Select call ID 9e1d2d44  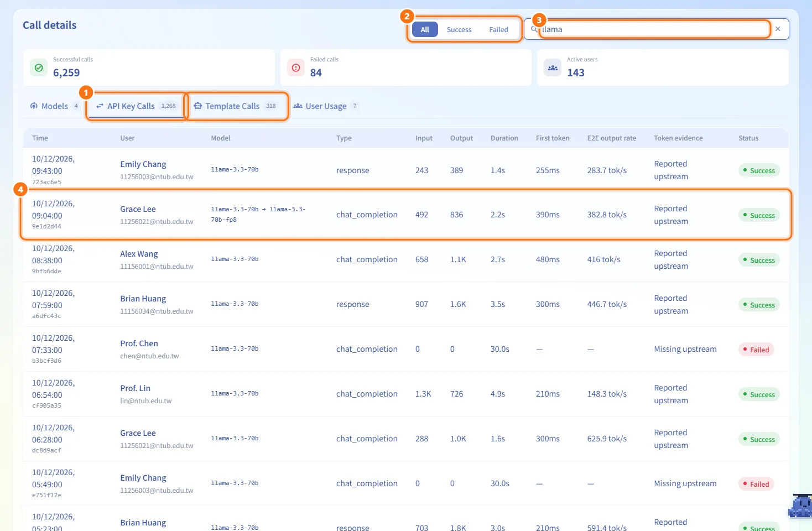pos(46,226)
